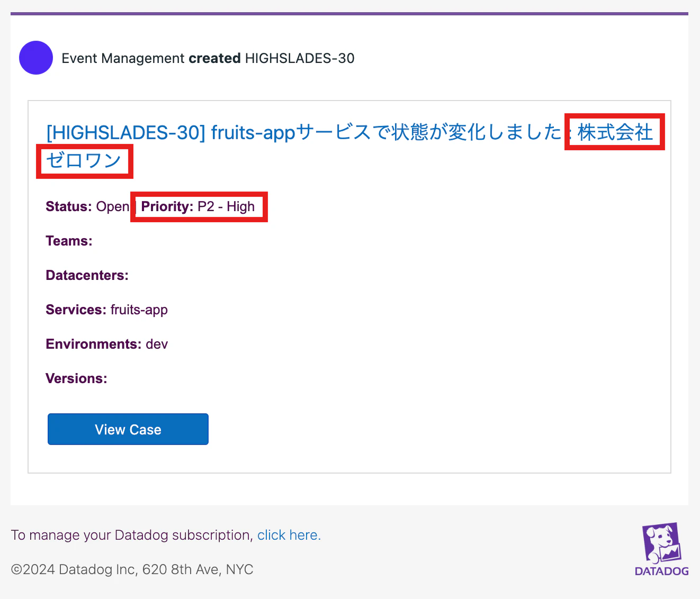Select the 'Event Management created HIGHSLADES-30' text
The width and height of the screenshot is (700, 599).
[x=208, y=58]
